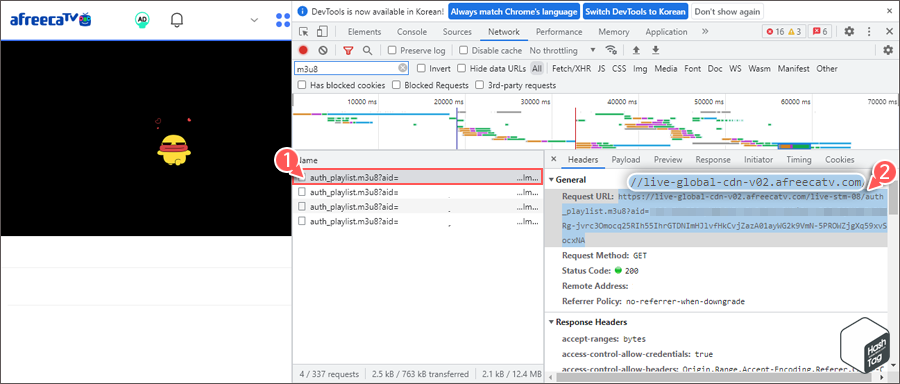Open DevTools settings gear

tap(849, 32)
